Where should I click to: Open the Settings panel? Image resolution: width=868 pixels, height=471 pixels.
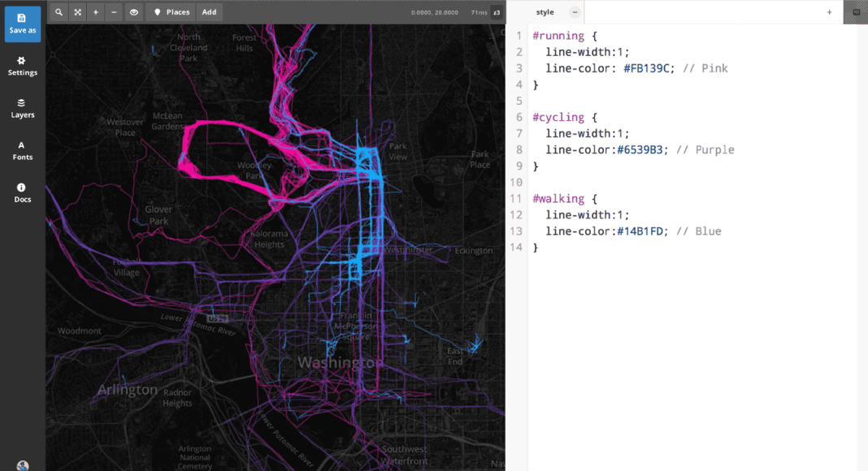(x=22, y=66)
